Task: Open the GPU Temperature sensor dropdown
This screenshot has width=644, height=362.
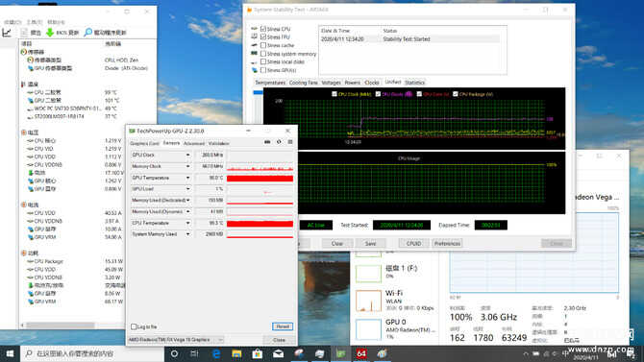Action: [x=187, y=178]
